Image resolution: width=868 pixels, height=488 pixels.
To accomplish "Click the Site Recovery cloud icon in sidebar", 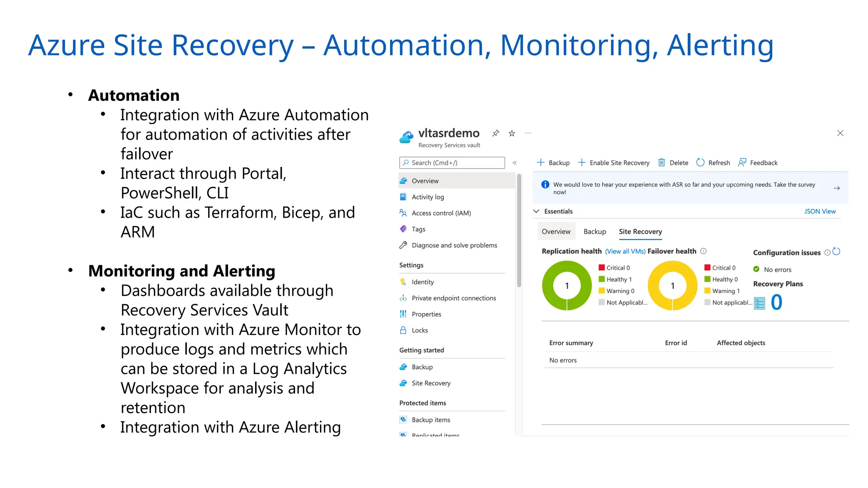I will tap(403, 383).
